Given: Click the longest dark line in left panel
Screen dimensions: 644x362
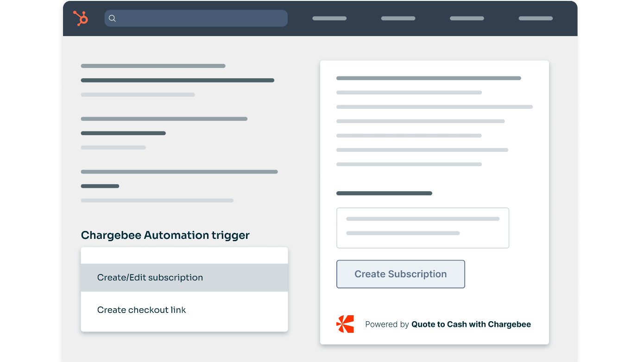Looking at the screenshot, I should click(x=177, y=81).
